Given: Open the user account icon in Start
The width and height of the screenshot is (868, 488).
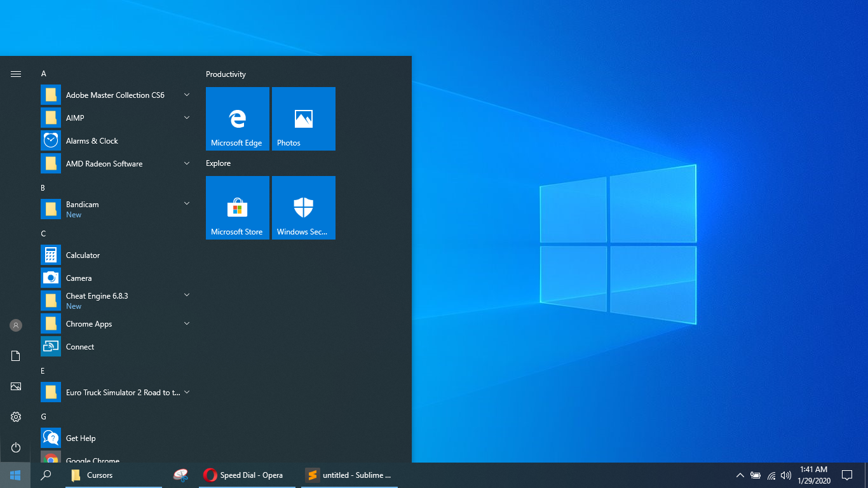Looking at the screenshot, I should tap(16, 325).
